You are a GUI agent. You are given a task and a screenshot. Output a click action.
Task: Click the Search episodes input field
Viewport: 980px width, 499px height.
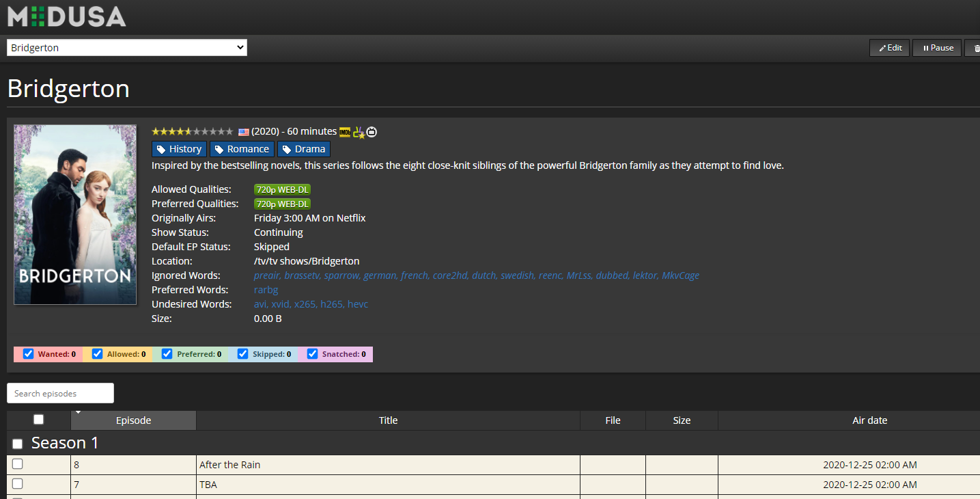pyautogui.click(x=60, y=393)
